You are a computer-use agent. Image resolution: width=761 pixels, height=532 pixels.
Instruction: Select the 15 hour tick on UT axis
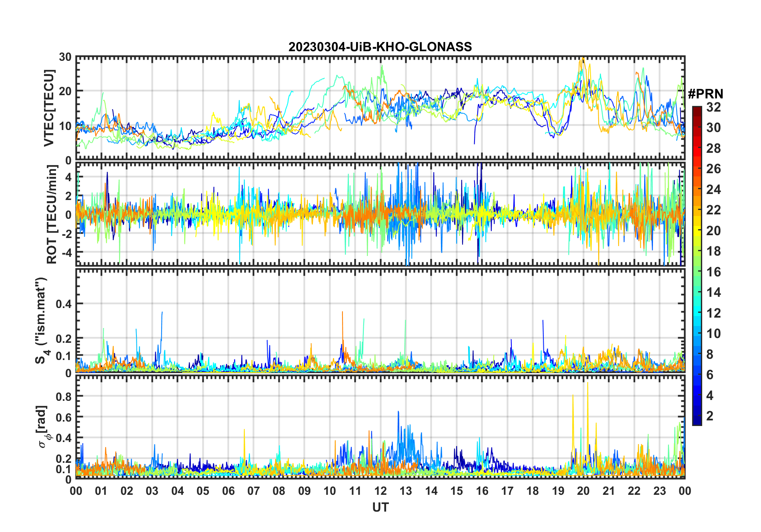(x=457, y=491)
